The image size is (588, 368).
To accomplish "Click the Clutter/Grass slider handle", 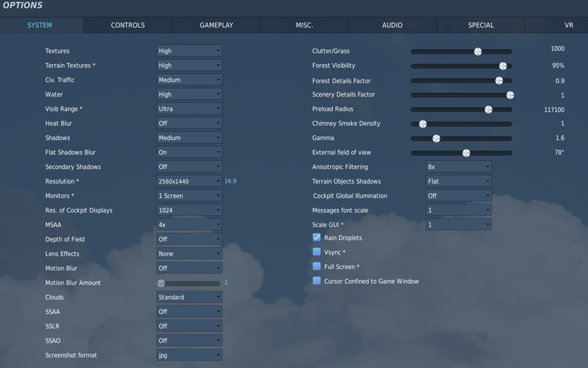I will [478, 51].
